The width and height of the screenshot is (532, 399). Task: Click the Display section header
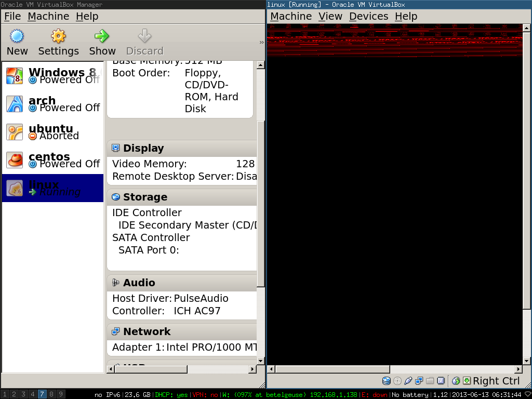(182, 148)
